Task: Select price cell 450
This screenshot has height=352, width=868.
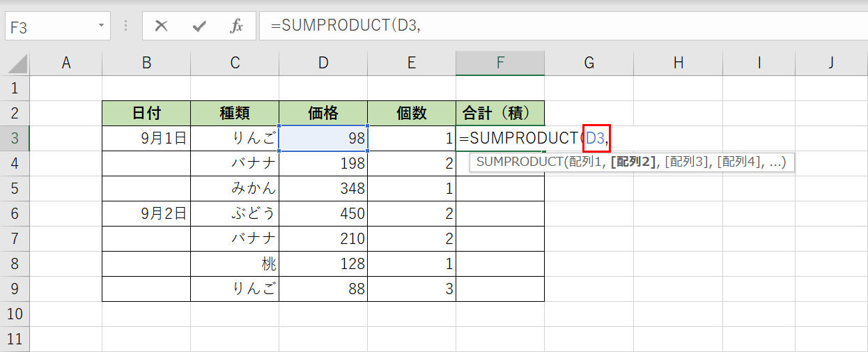Action: click(x=323, y=213)
